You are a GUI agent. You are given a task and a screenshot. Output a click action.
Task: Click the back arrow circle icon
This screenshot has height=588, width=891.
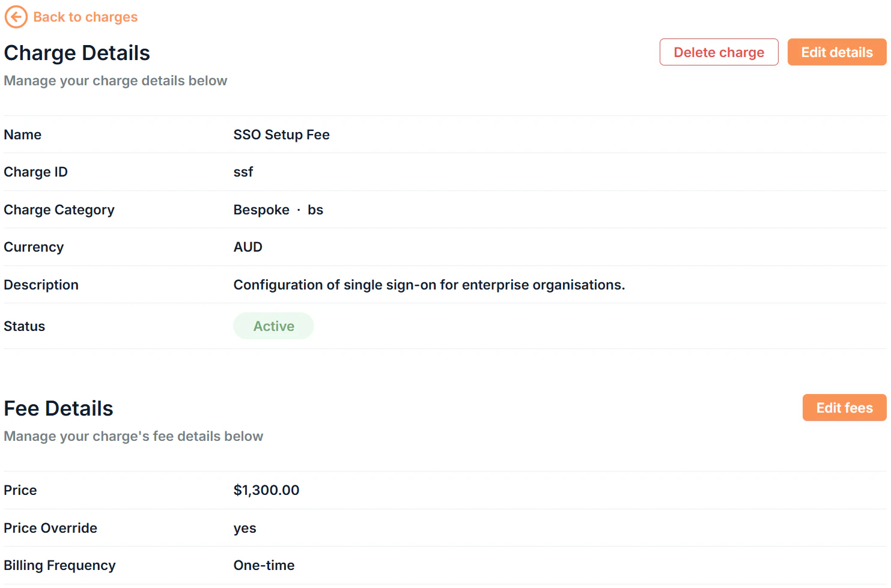(16, 17)
